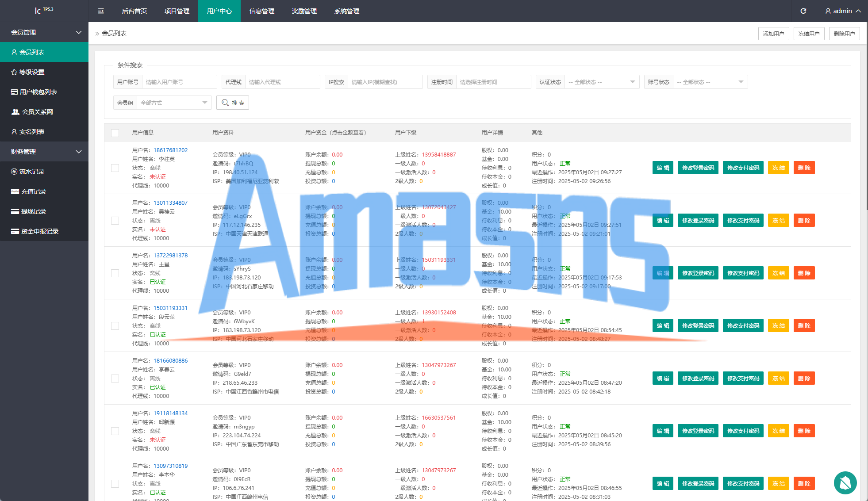Check the select-all checkbox in table header

click(x=115, y=133)
